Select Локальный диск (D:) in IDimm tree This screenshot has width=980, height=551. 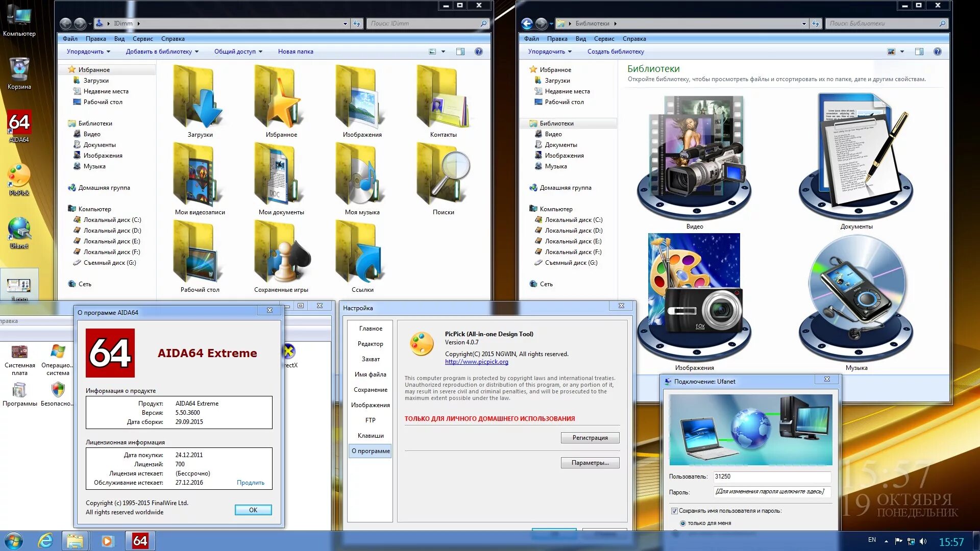pyautogui.click(x=112, y=231)
